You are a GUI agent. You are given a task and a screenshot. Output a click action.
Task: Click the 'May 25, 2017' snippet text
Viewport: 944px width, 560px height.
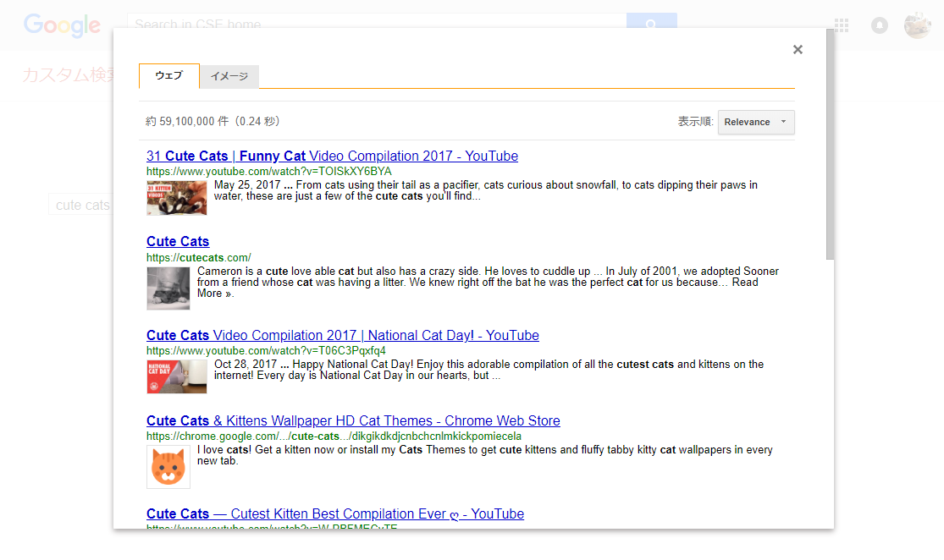(x=247, y=185)
